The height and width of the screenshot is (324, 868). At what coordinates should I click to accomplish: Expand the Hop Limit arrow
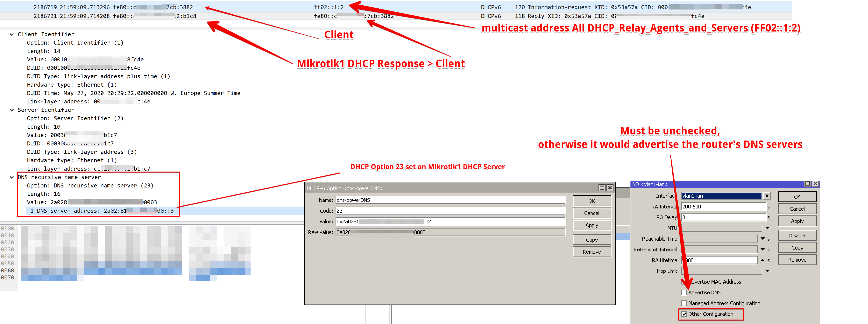point(767,271)
